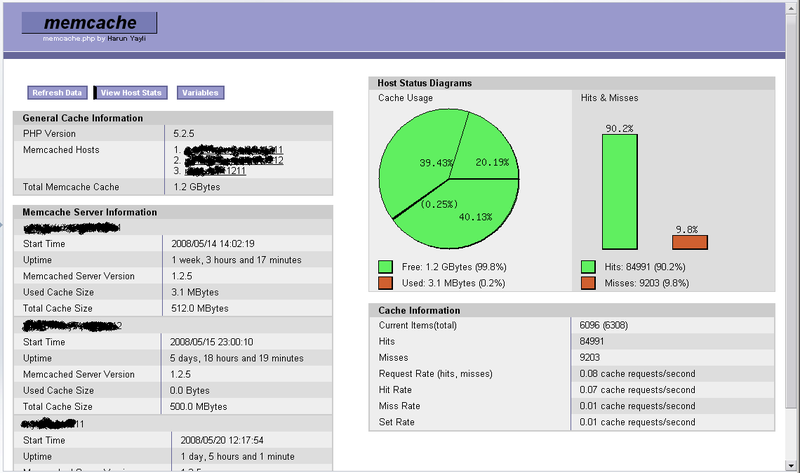Viewport: 800px width, 473px height.
Task: Click the Host Status Diagrams header
Action: tap(424, 83)
